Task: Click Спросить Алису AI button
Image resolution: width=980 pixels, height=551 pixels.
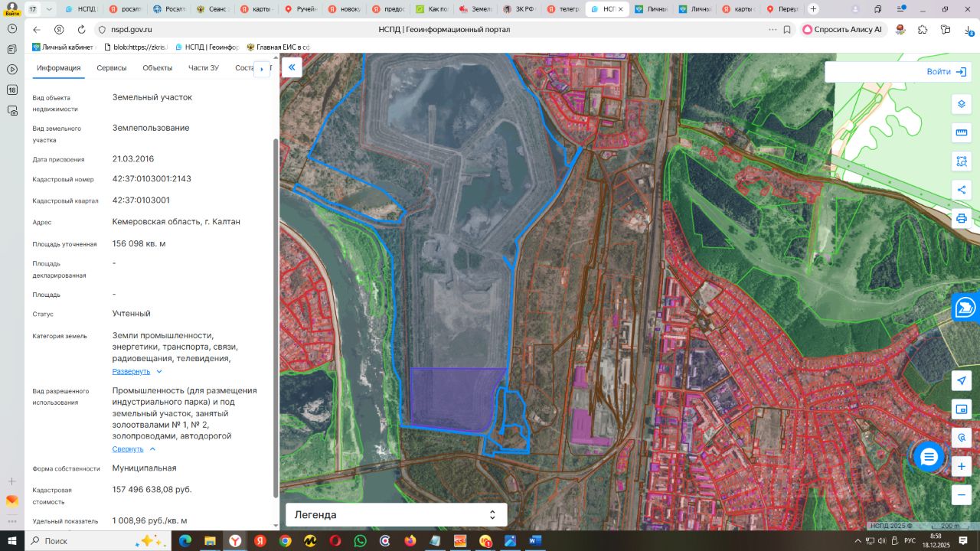Action: pyautogui.click(x=841, y=29)
